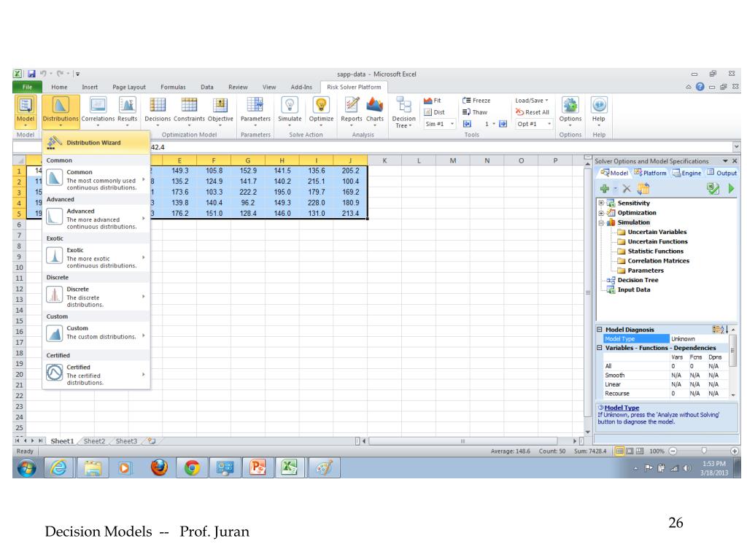Click the delete X icon in the task pane
The width and height of the screenshot is (747, 560).
pyautogui.click(x=627, y=189)
